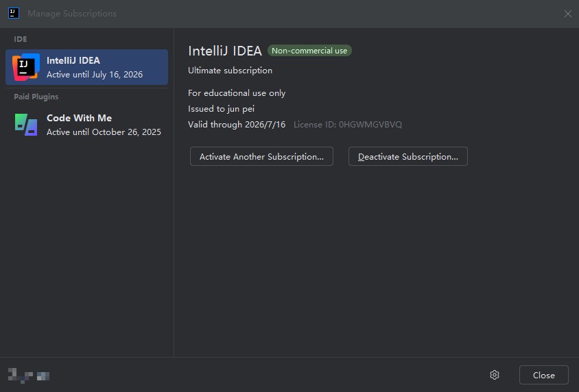Select the Code With Me name in the list
Viewport: 579px width, 392px height.
[79, 118]
